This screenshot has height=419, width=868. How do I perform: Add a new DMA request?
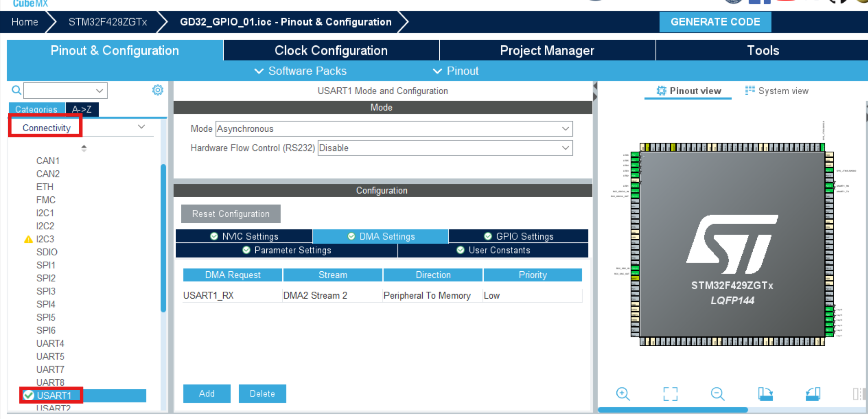pos(207,393)
